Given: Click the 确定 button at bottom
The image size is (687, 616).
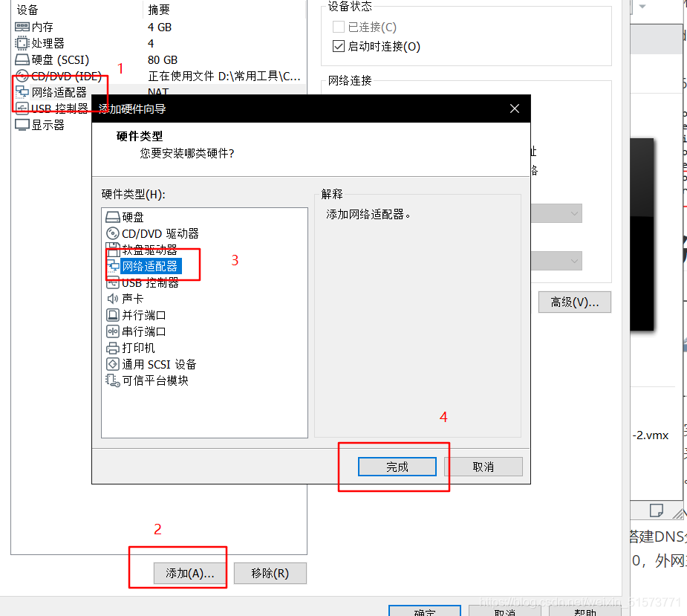Looking at the screenshot, I should pyautogui.click(x=425, y=611).
